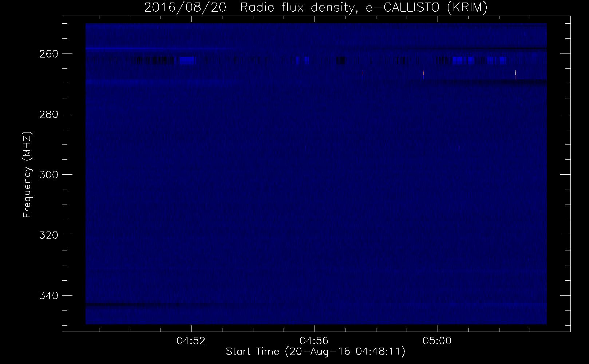The width and height of the screenshot is (589, 364).
Task: Click the 'Frequency (MHZ)' axis label
Action: [x=27, y=175]
